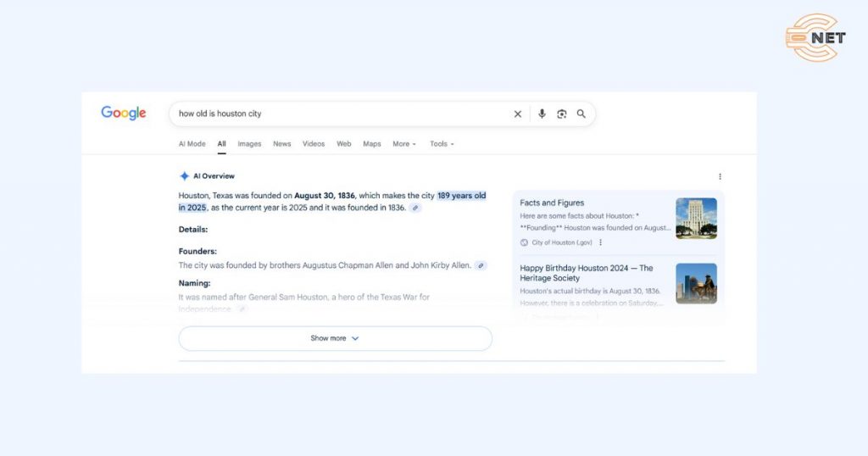This screenshot has width=868, height=456.
Task: Open the Tools dropdown
Action: pos(441,144)
